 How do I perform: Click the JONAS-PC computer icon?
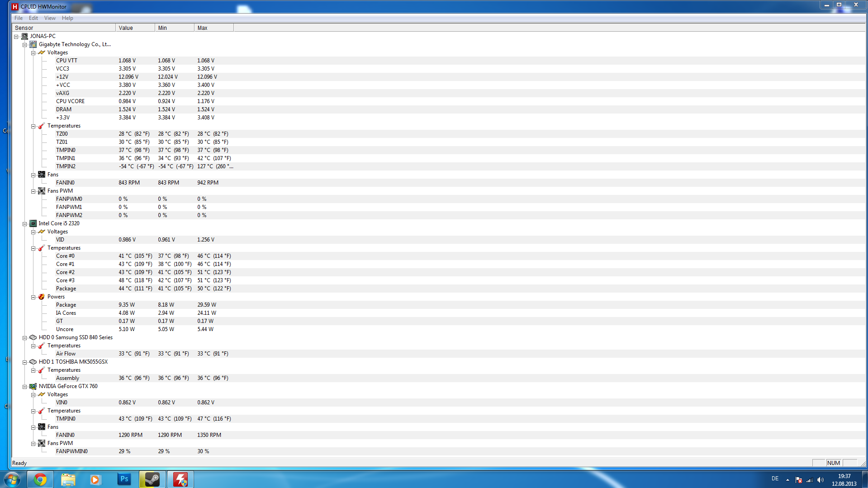pyautogui.click(x=24, y=36)
